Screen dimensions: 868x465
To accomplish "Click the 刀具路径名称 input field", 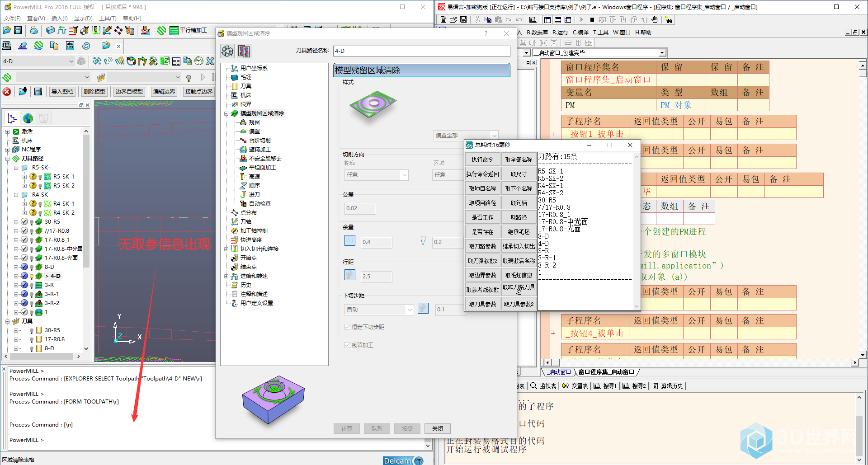I will click(x=422, y=51).
